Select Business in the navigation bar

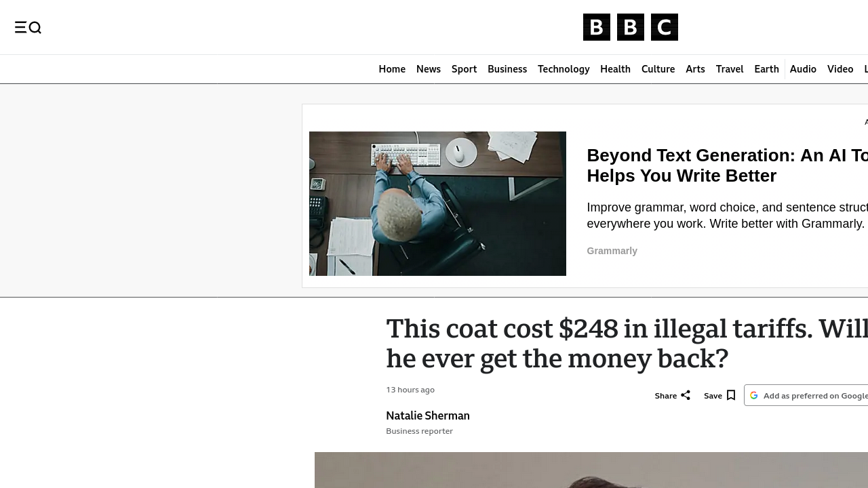coord(507,69)
